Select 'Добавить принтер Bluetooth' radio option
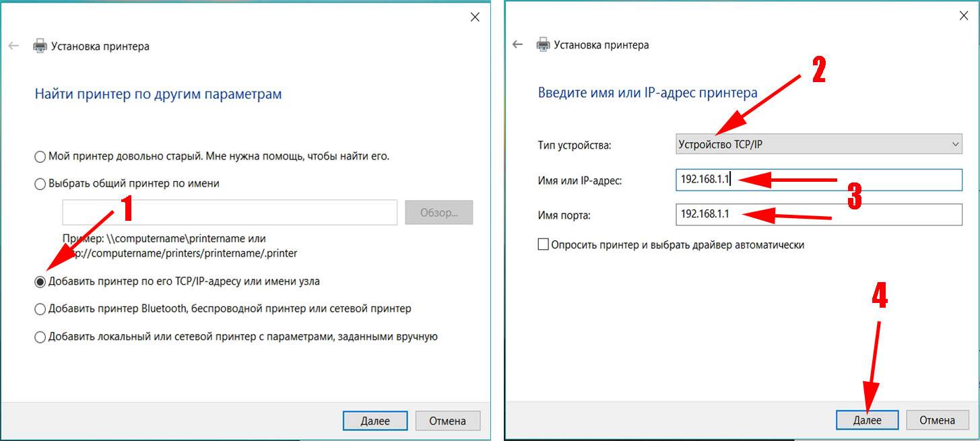980x441 pixels. pos(40,309)
